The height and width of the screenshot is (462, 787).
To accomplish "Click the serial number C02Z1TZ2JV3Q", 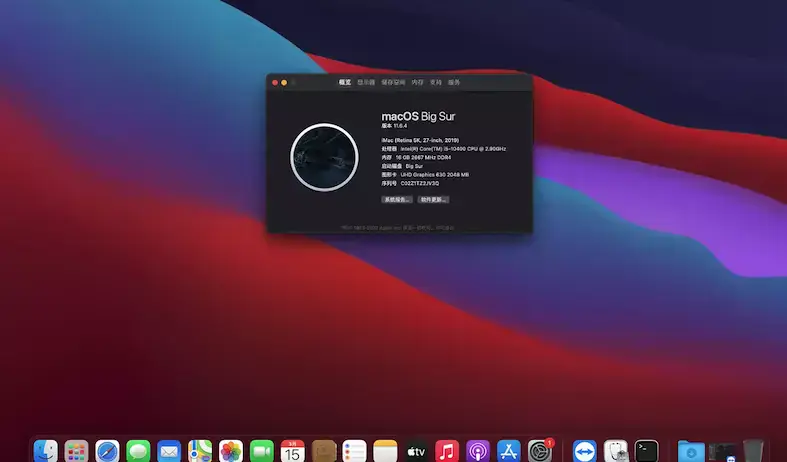I will point(420,183).
